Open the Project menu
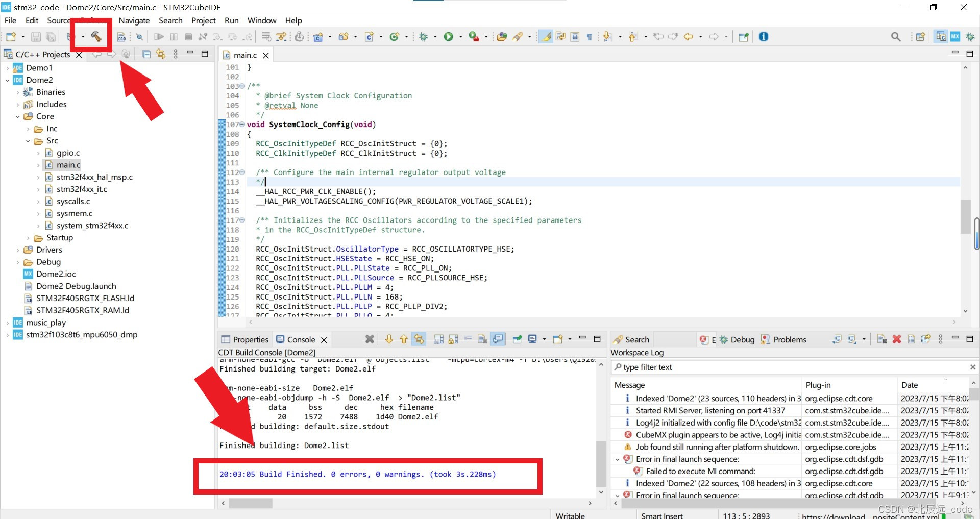Image resolution: width=980 pixels, height=519 pixels. pos(204,20)
